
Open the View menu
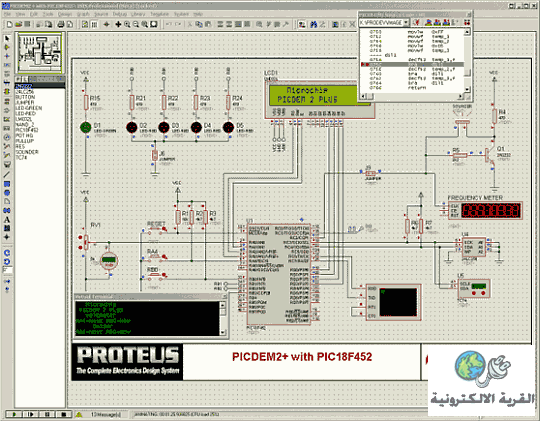pyautogui.click(x=21, y=14)
